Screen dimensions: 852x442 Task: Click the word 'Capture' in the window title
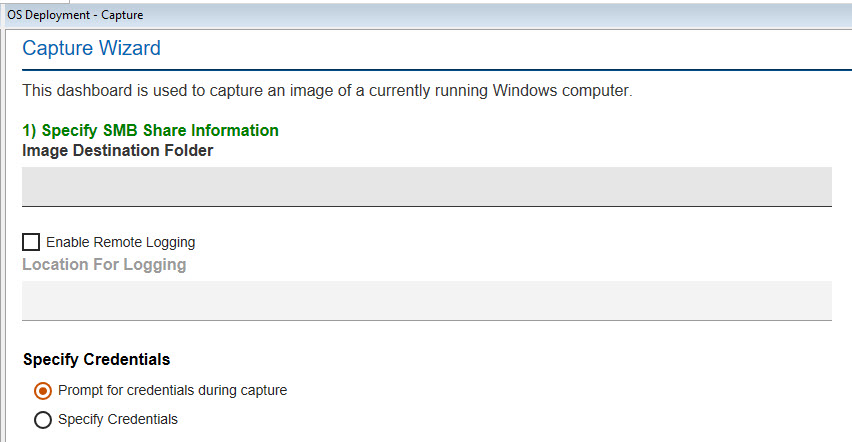[120, 15]
